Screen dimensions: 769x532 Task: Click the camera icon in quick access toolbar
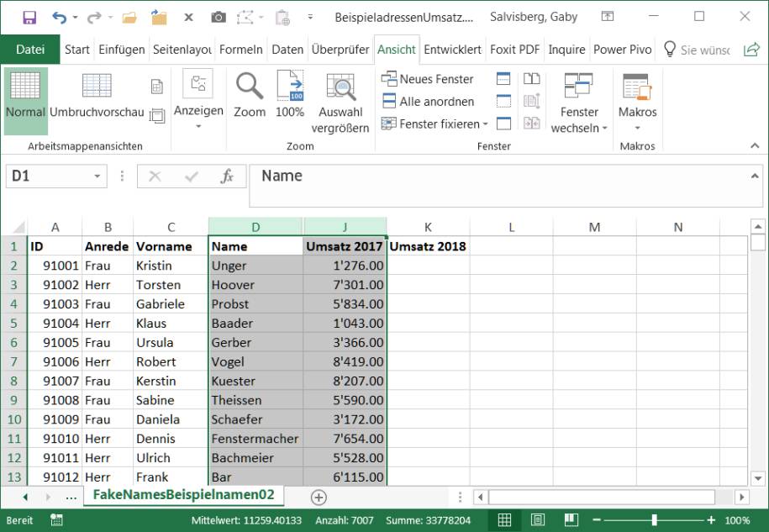[219, 18]
